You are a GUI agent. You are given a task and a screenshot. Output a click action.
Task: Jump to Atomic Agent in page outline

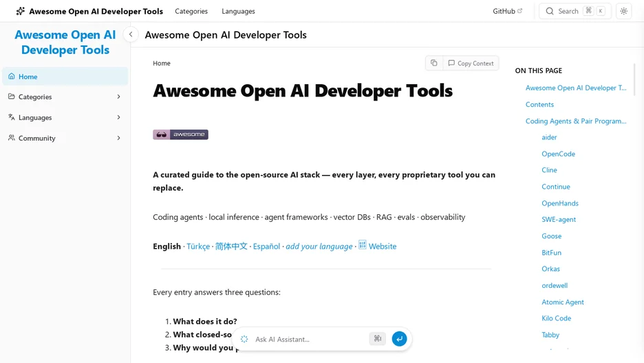(563, 302)
